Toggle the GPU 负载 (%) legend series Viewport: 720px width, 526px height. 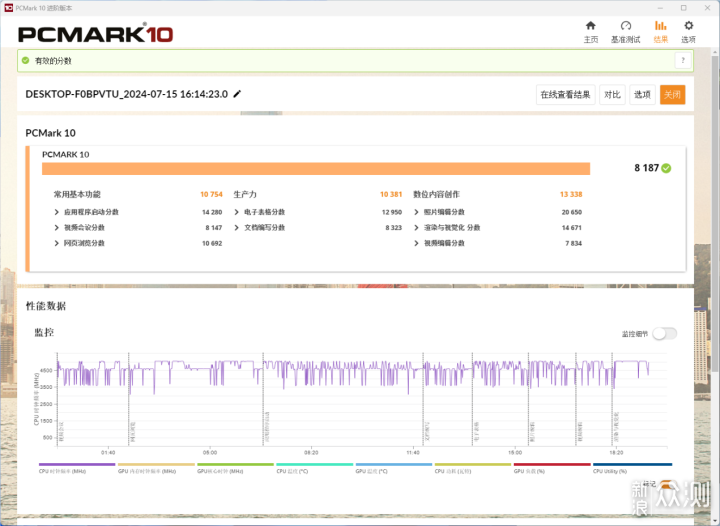point(552,468)
